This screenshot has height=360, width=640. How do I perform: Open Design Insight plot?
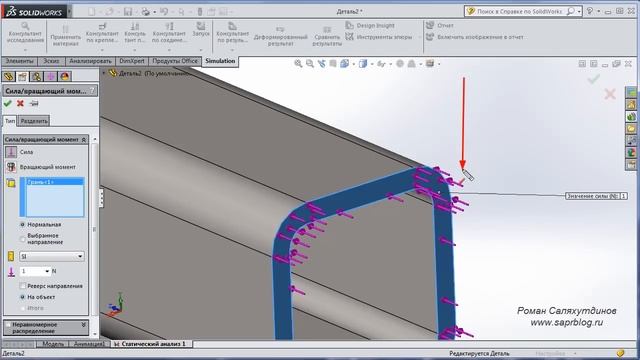pyautogui.click(x=370, y=25)
